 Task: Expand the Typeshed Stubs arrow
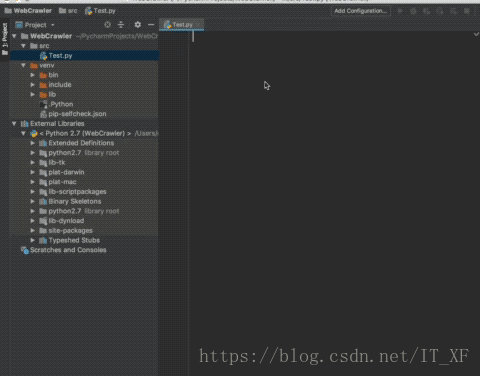click(x=33, y=240)
